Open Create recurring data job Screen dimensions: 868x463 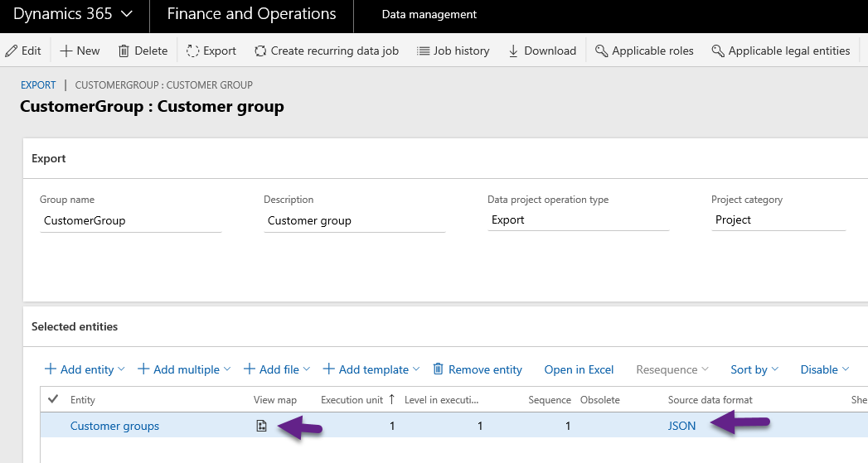(326, 51)
